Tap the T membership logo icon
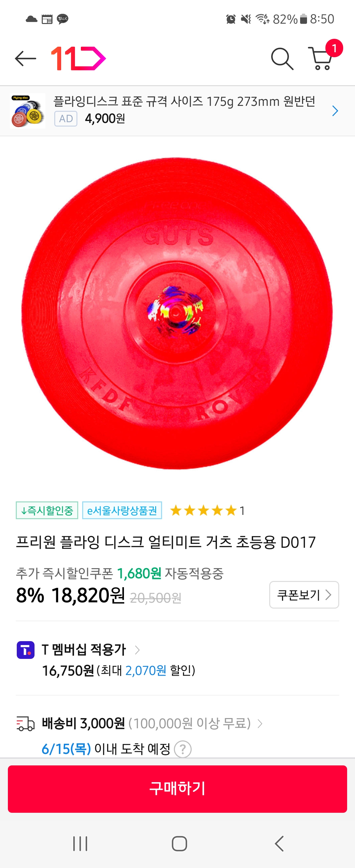 [26, 650]
